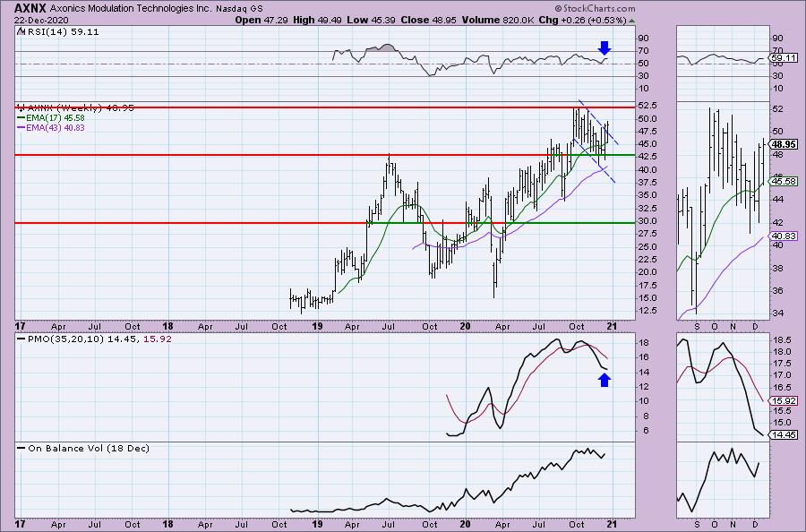Click the 52.5 price axis label

[647, 106]
